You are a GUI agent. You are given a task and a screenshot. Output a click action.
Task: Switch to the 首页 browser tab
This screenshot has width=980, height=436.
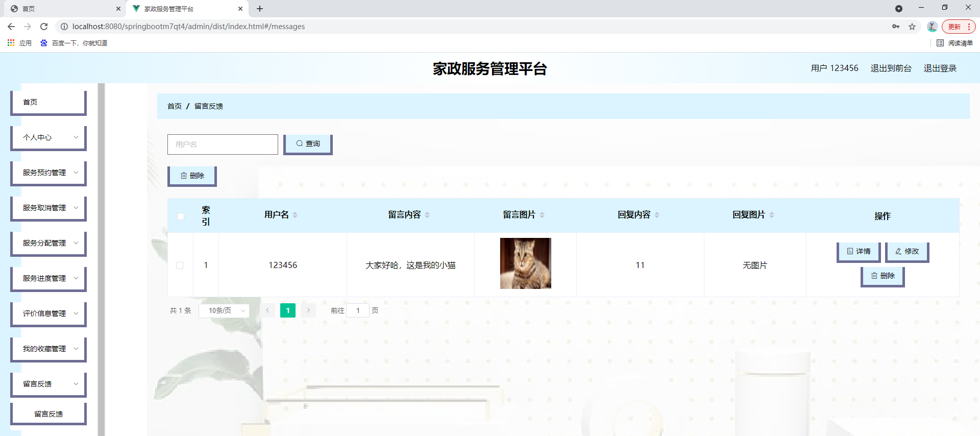point(64,9)
